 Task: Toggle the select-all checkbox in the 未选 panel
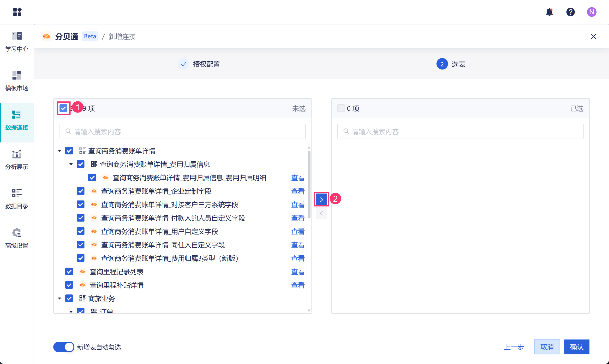tap(63, 108)
